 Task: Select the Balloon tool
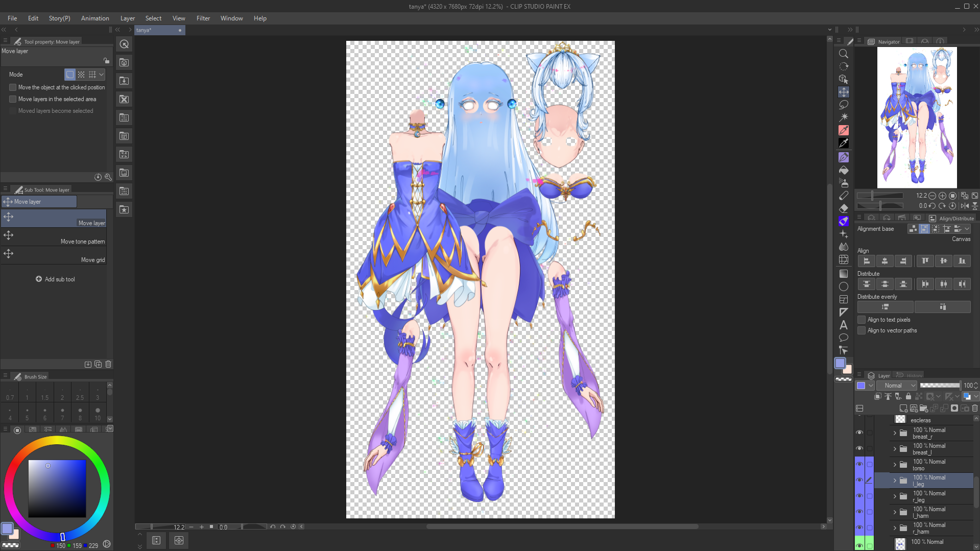(x=843, y=338)
